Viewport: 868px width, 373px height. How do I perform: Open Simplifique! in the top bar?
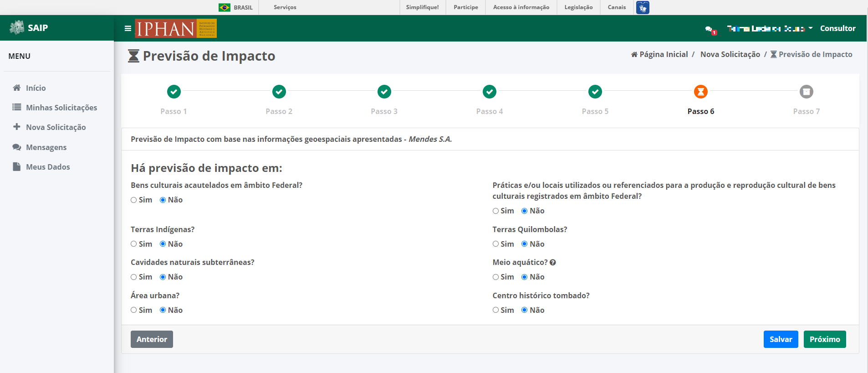tap(423, 7)
